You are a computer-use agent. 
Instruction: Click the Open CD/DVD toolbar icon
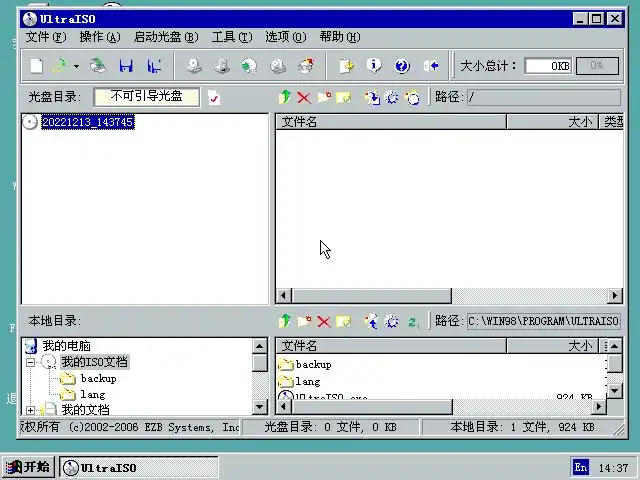coord(98,66)
